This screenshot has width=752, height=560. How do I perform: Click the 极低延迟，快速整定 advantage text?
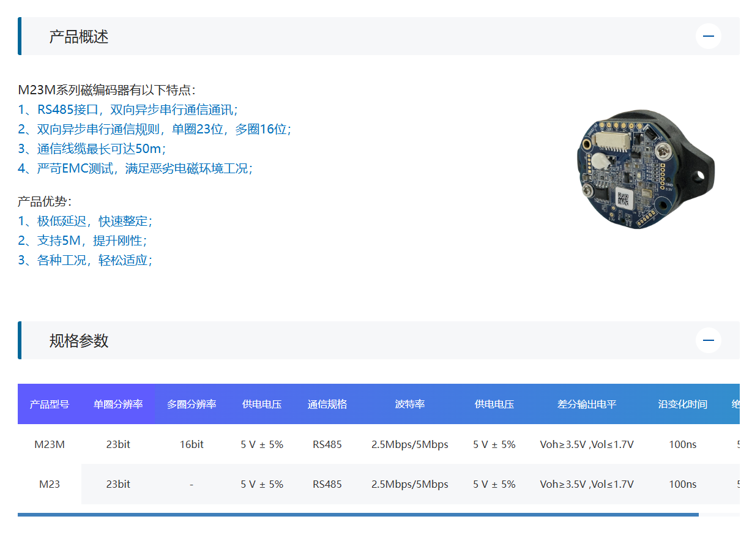click(x=86, y=221)
